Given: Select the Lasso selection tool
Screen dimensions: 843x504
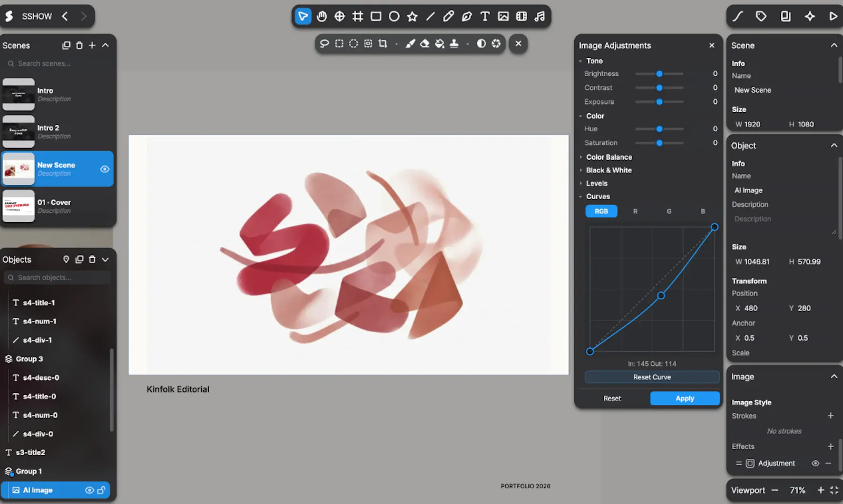Looking at the screenshot, I should pos(325,44).
